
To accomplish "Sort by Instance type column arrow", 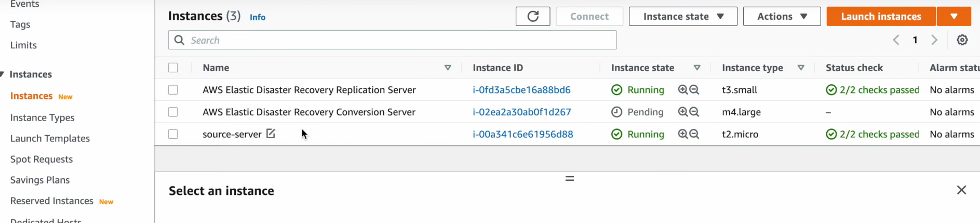I will click(801, 68).
